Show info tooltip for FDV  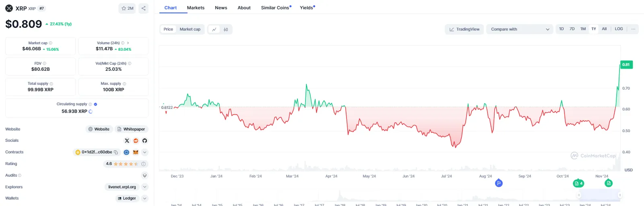44,64
